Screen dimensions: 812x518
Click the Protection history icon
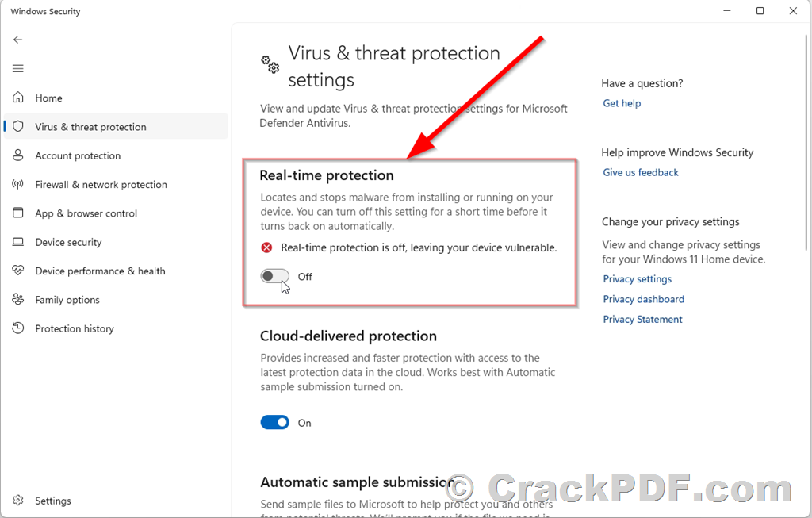coord(18,329)
